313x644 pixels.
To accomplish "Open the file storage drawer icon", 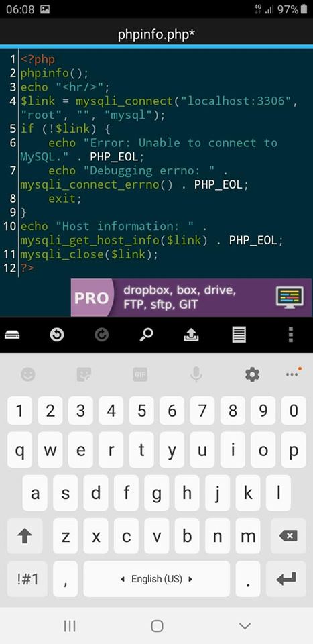I will (x=12, y=335).
